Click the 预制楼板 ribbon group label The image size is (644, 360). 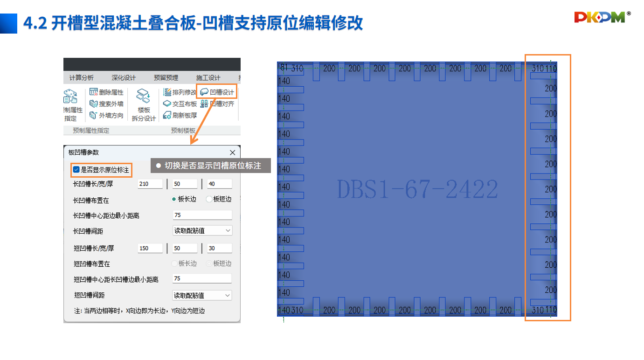(x=183, y=131)
